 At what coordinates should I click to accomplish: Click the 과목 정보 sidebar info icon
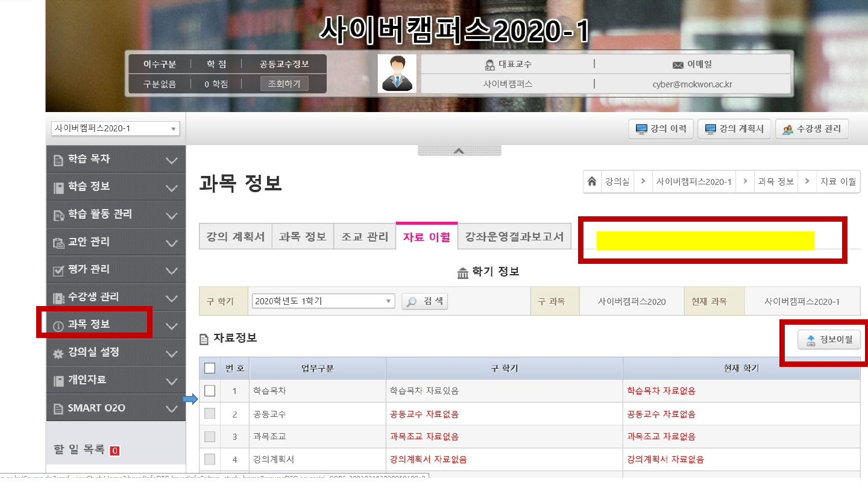[x=58, y=325]
